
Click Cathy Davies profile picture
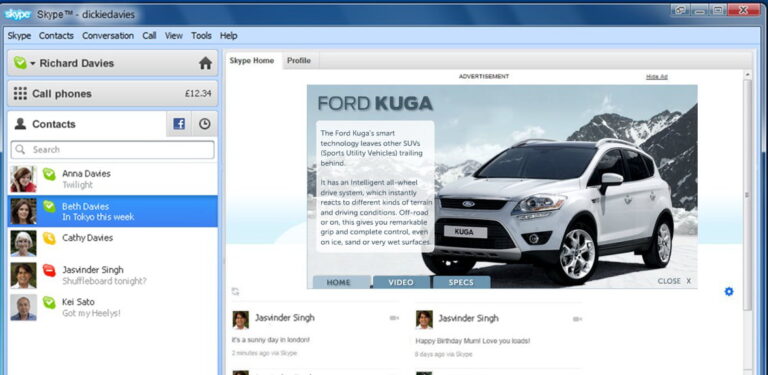pos(24,243)
